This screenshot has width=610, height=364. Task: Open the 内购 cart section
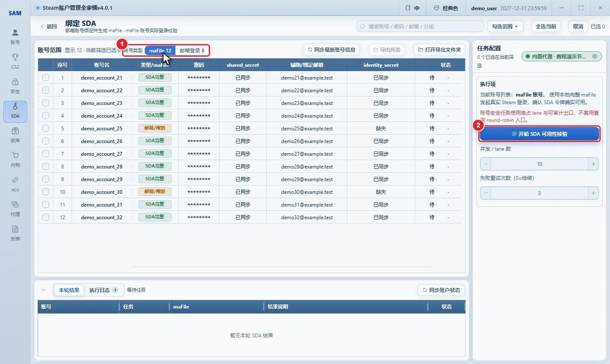(x=15, y=160)
